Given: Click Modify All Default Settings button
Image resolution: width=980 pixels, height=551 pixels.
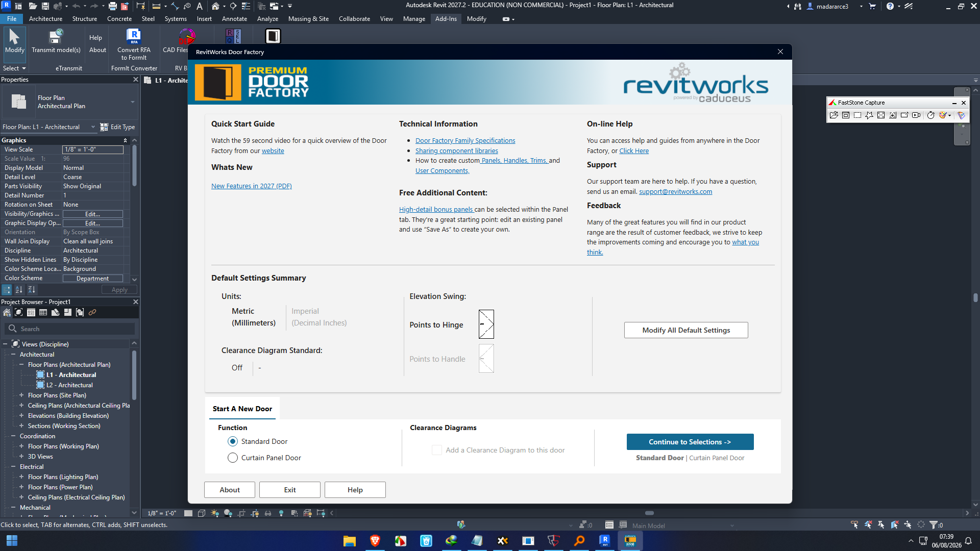Looking at the screenshot, I should [x=686, y=330].
